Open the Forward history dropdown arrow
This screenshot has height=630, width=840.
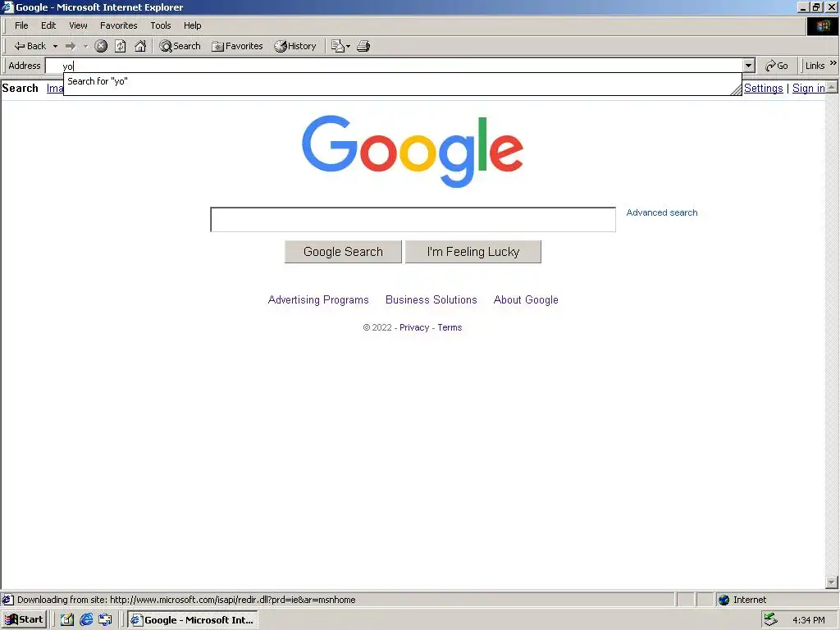pyautogui.click(x=85, y=46)
